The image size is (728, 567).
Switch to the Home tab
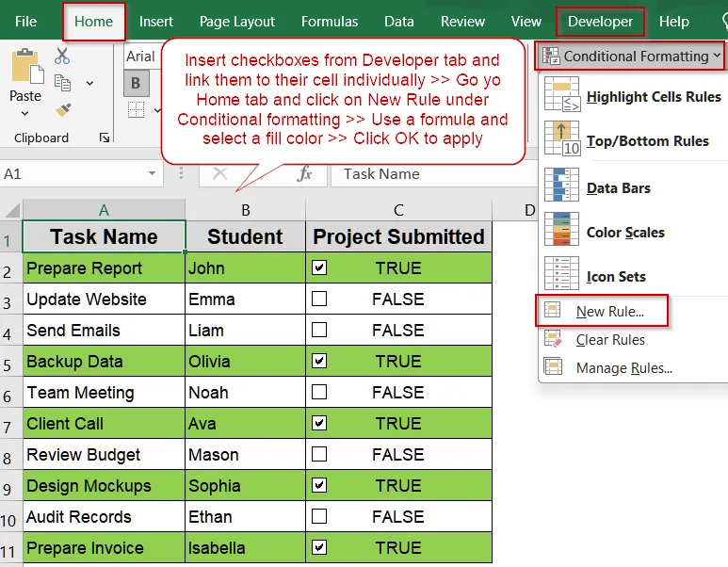tap(94, 22)
